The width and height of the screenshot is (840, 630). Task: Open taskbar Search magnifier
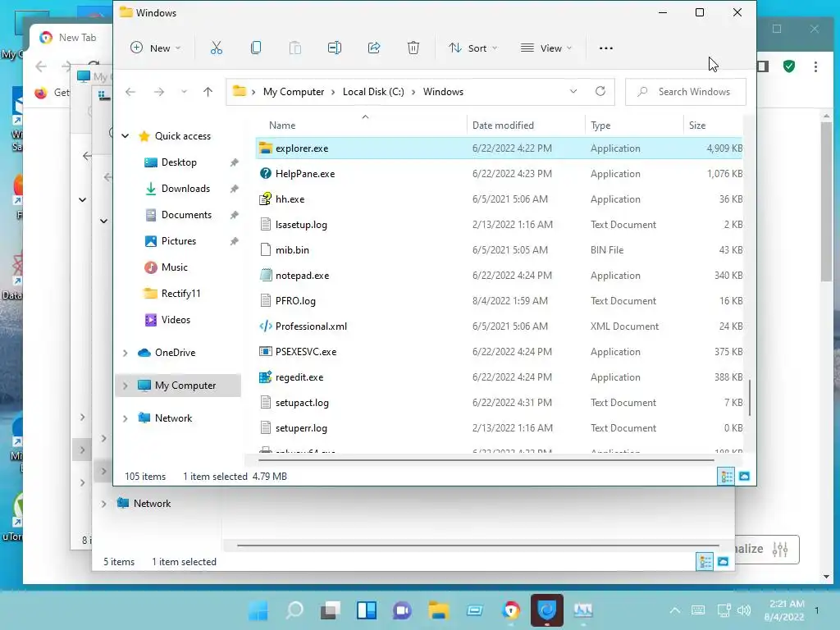click(294, 610)
